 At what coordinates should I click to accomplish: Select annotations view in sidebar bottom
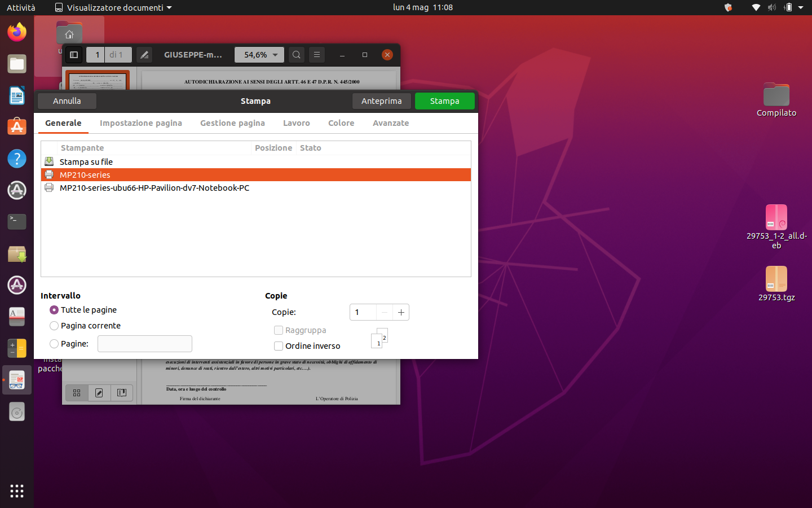[x=99, y=393]
